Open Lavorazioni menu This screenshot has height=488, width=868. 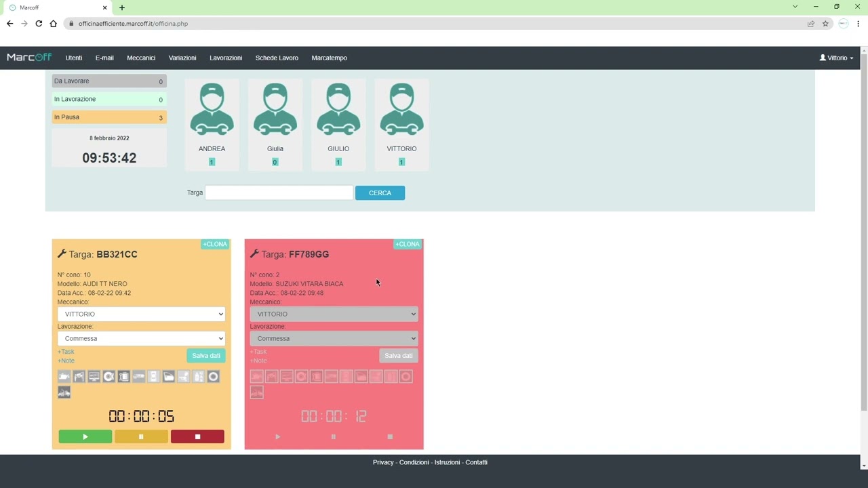point(226,58)
